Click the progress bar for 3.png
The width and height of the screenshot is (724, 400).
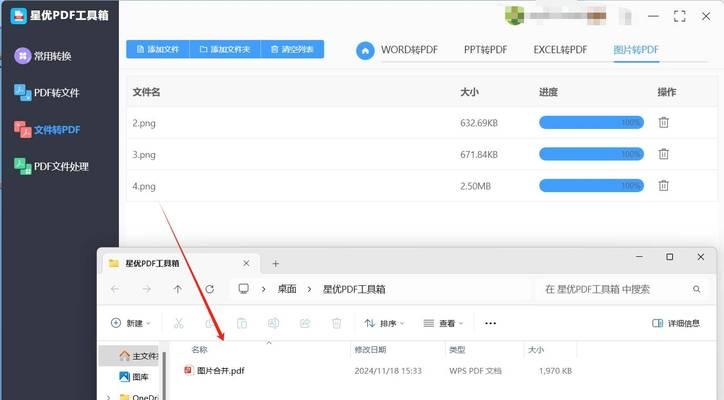click(x=591, y=154)
